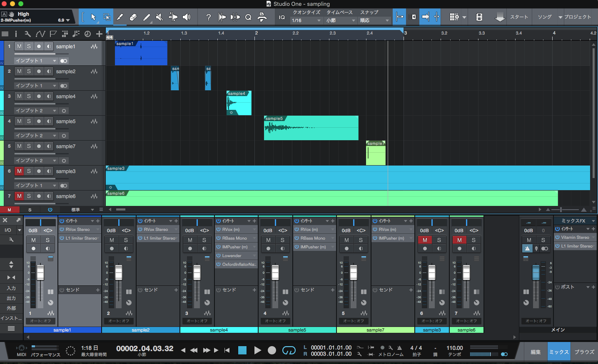Adjust channel 1 sample1 volume fader
598x364 pixels.
point(40,273)
